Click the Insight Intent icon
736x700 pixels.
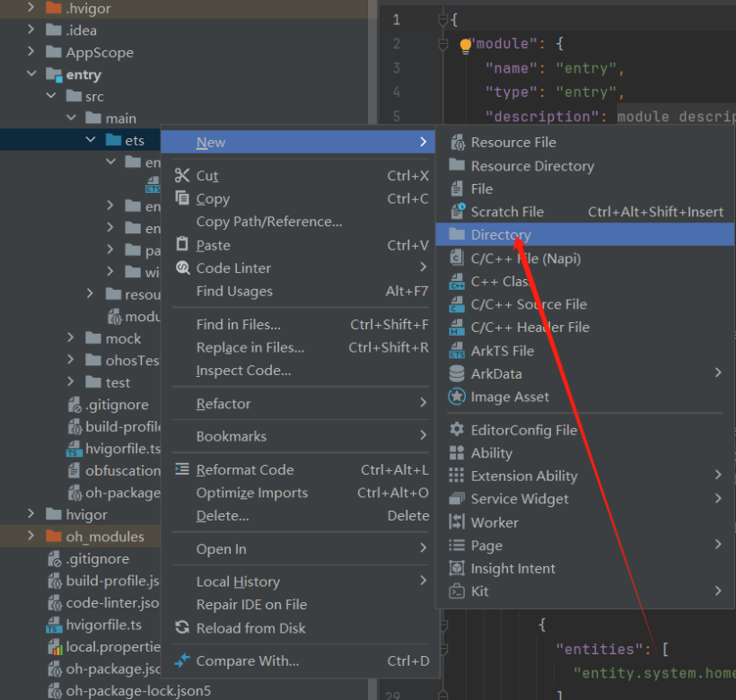point(457,568)
